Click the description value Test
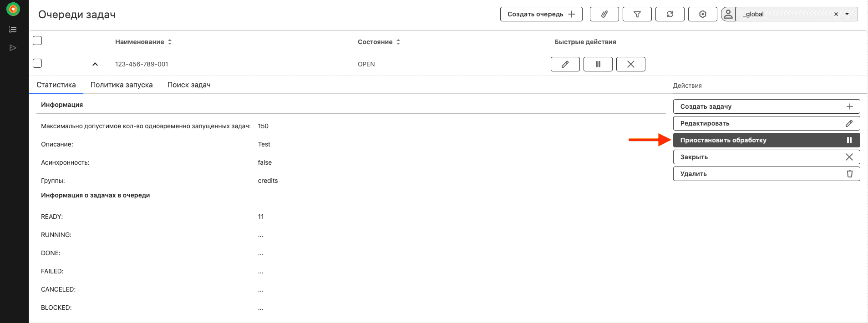 (264, 144)
